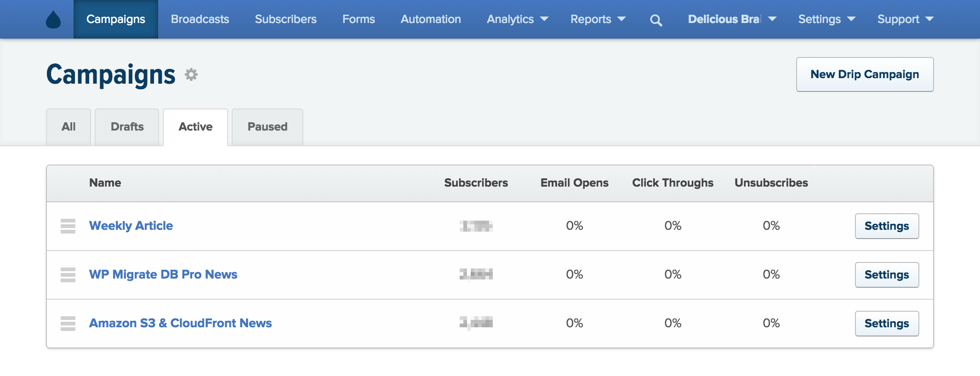980x376 pixels.
Task: Click Weekly Article's Email Opens 0% value
Action: 575,226
